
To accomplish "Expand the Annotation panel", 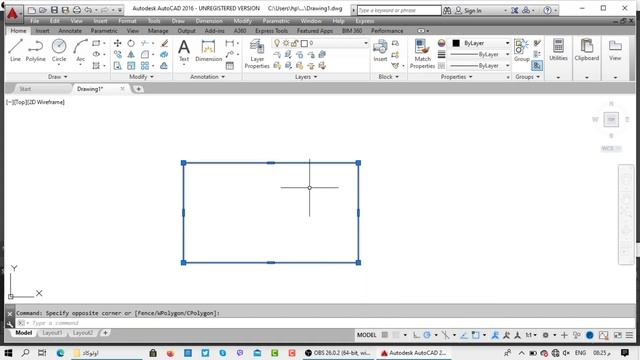I will 207,77.
